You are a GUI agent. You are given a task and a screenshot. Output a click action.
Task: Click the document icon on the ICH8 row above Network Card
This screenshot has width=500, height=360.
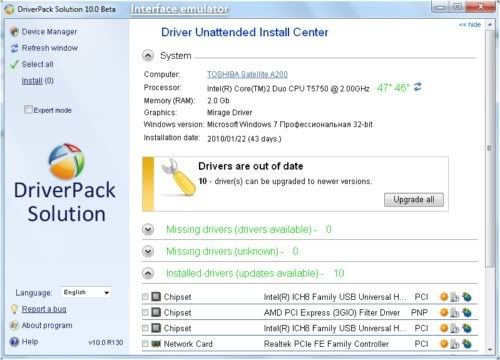(455, 328)
